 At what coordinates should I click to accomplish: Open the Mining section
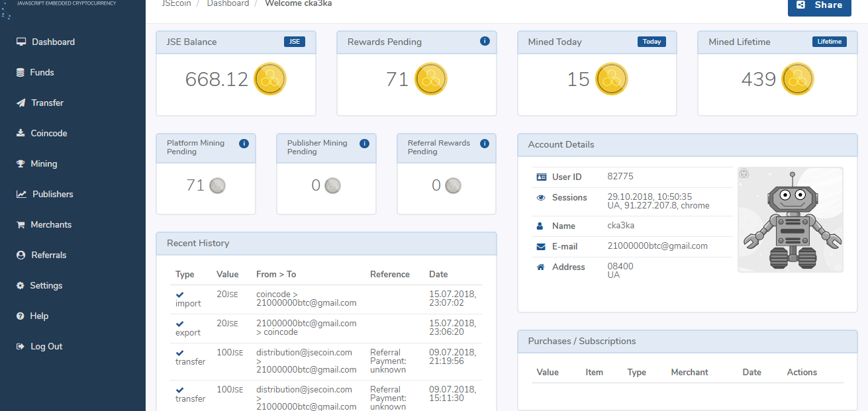tap(36, 163)
